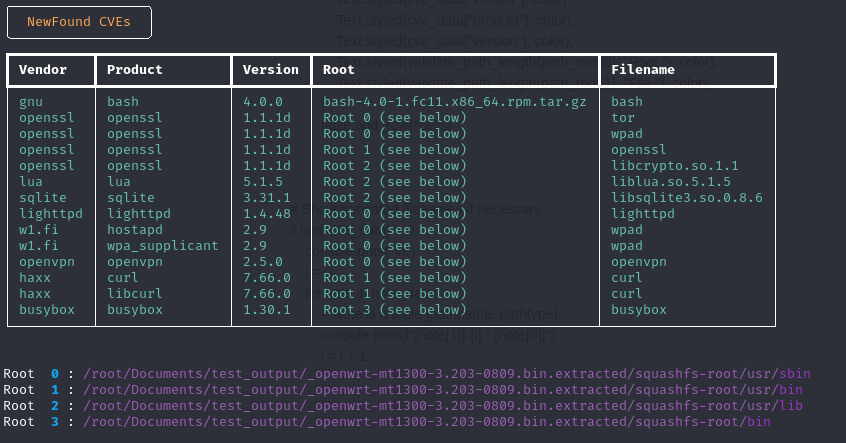Click the lua vendor cell
Image resolution: width=846 pixels, height=443 pixels.
31,182
